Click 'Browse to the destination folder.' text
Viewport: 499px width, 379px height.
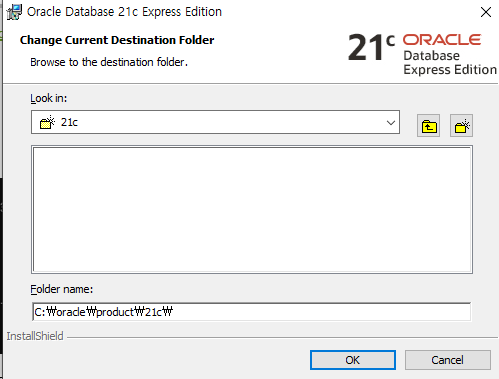[109, 62]
